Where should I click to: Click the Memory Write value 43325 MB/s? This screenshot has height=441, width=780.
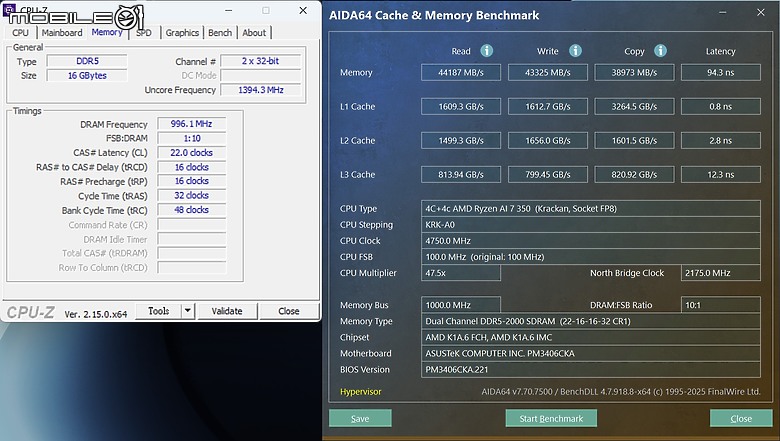coord(548,73)
